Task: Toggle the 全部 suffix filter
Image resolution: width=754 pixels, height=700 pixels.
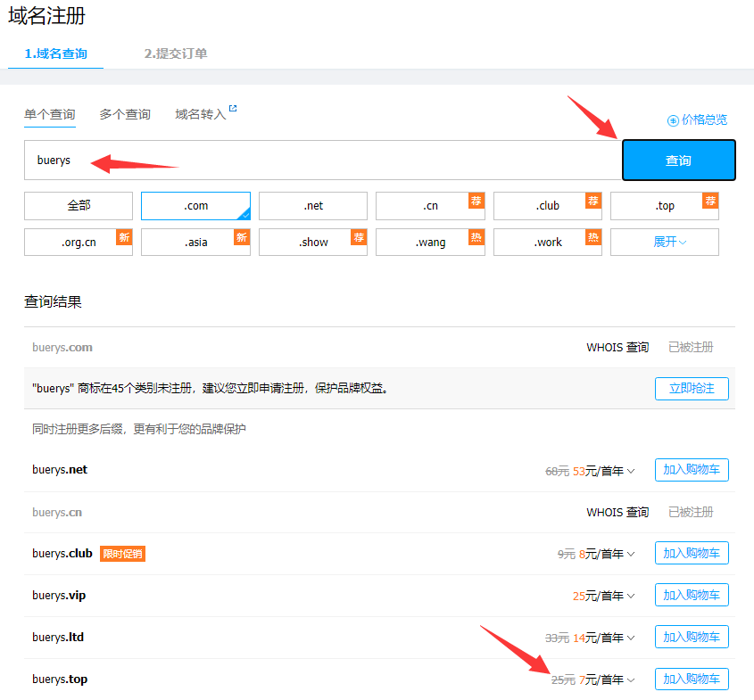Action: (79, 206)
